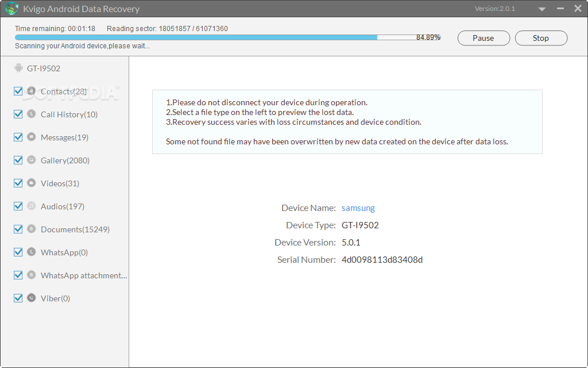Open Gallery(2080) category
The width and height of the screenshot is (588, 368).
65,160
